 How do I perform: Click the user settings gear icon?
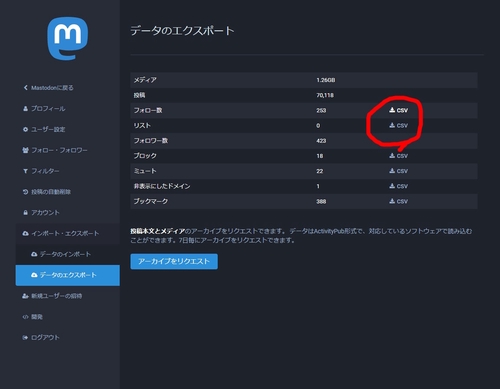click(25, 129)
